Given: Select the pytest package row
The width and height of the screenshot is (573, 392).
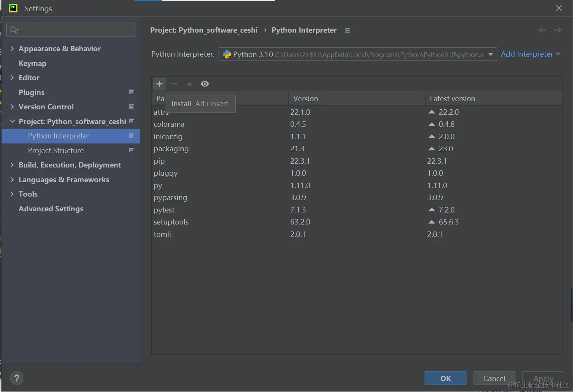Looking at the screenshot, I should tap(357, 210).
